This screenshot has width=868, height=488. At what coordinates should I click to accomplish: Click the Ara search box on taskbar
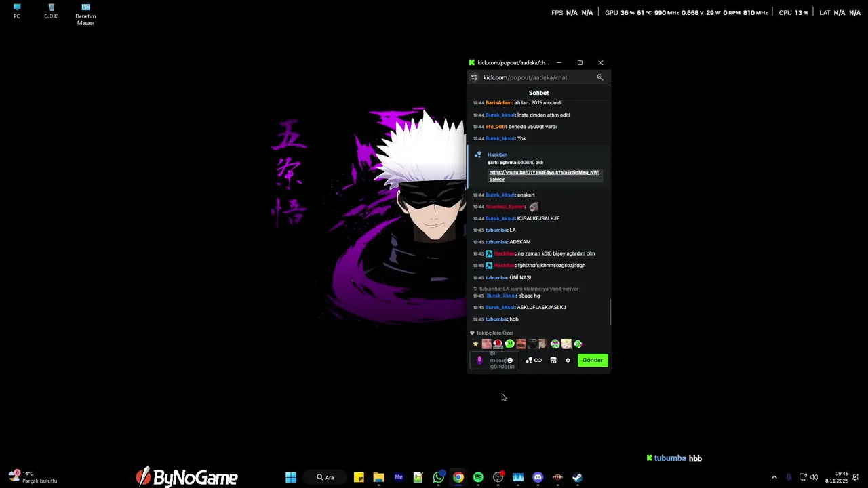pyautogui.click(x=326, y=477)
